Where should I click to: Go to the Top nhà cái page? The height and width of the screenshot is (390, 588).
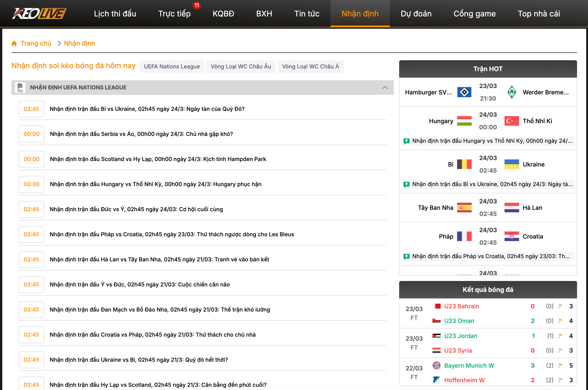539,14
